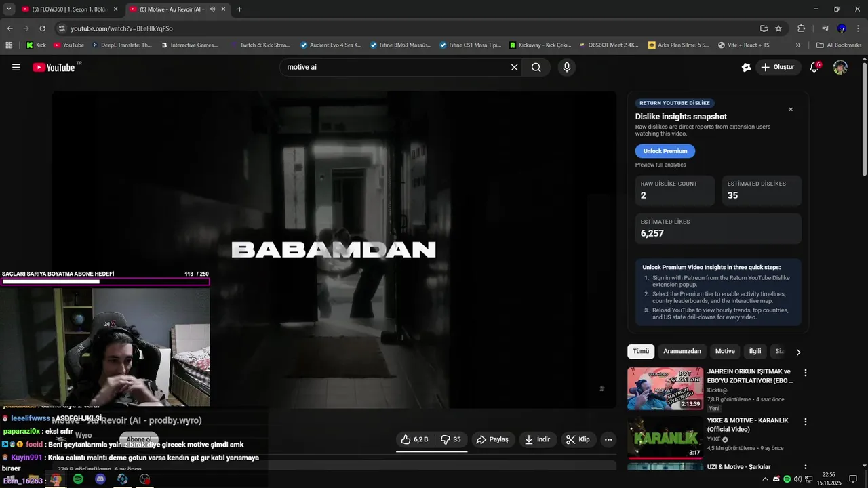The image size is (868, 488).
Task: Open options menu for JAHREIN ORKUN video
Action: point(806,373)
